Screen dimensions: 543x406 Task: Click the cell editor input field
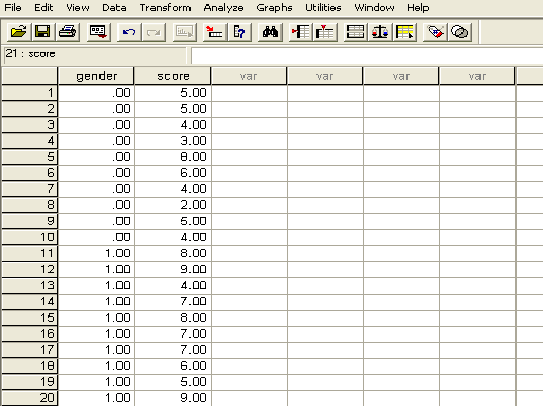[x=366, y=56]
